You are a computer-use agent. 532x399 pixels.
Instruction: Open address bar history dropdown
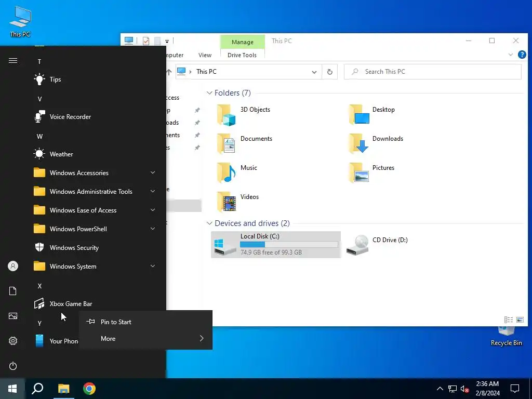(314, 72)
